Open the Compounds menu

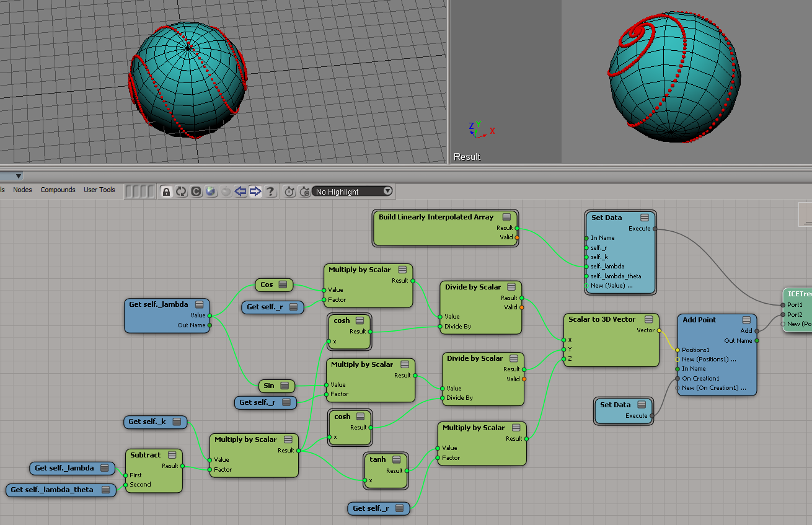click(x=58, y=190)
